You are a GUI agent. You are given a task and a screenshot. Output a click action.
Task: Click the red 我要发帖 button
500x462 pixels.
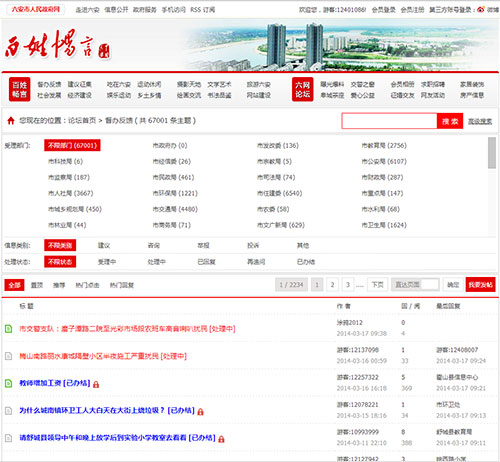pyautogui.click(x=480, y=285)
